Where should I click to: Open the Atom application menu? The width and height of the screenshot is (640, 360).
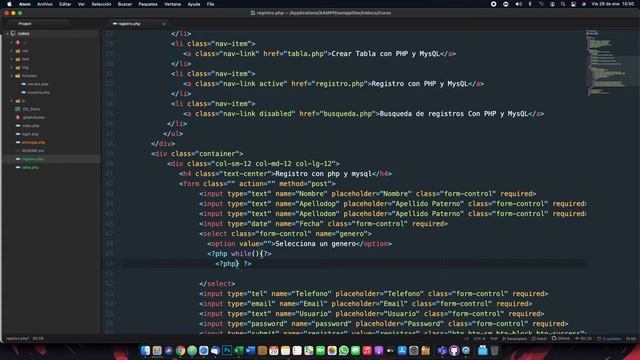pos(25,4)
